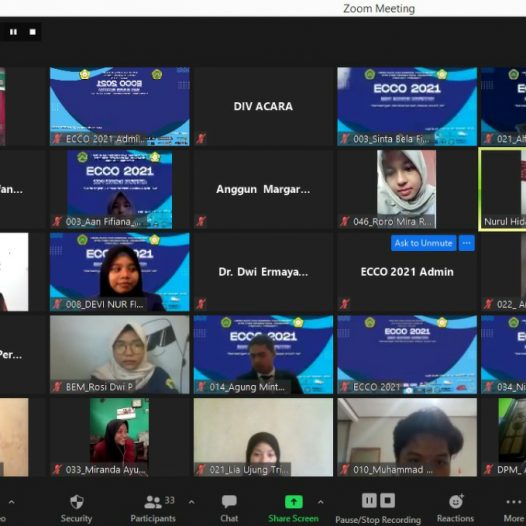Open the Security shield menu
This screenshot has height=526, width=526.
coord(76,502)
